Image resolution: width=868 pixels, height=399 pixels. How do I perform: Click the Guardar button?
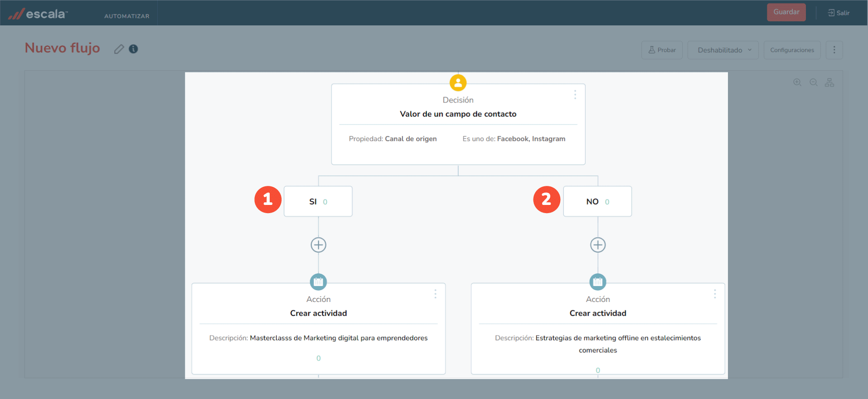pos(786,12)
